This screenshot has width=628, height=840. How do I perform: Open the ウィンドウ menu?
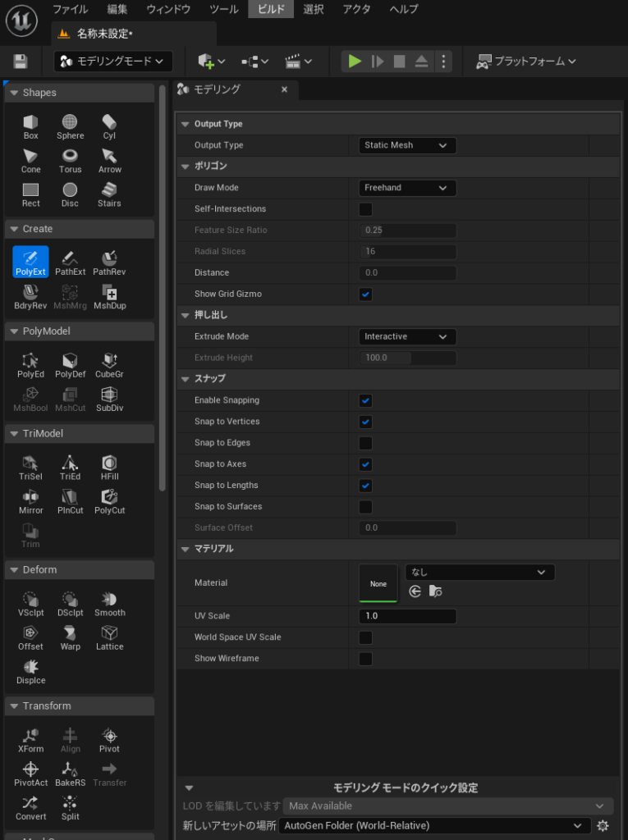pos(168,9)
